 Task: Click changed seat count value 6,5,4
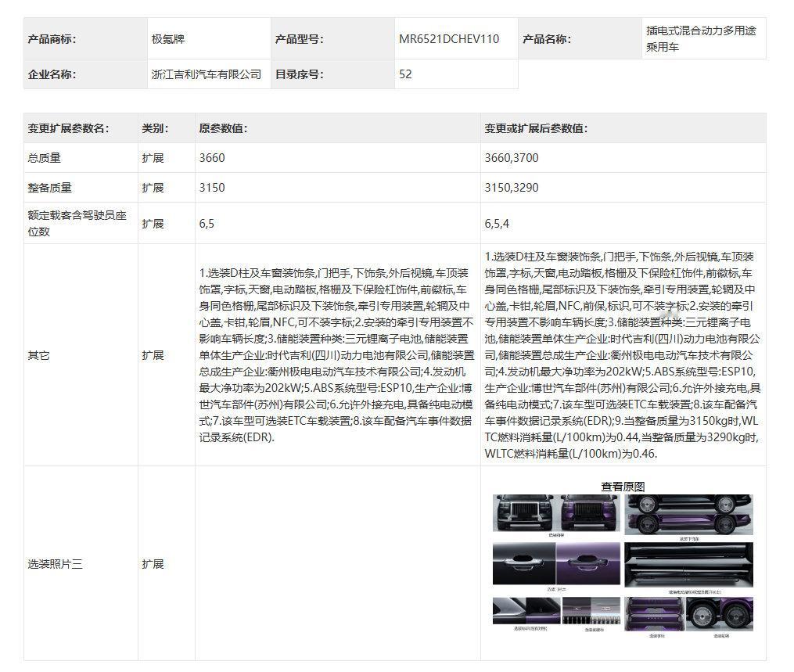click(x=497, y=223)
